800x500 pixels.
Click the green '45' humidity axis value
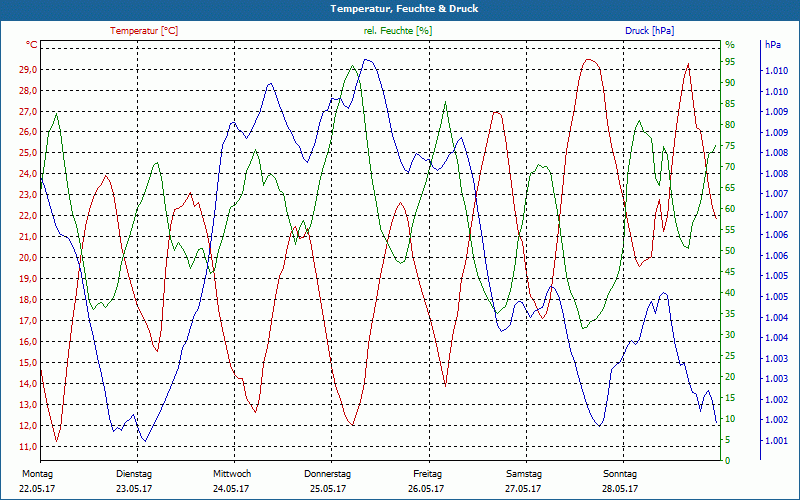pos(730,271)
